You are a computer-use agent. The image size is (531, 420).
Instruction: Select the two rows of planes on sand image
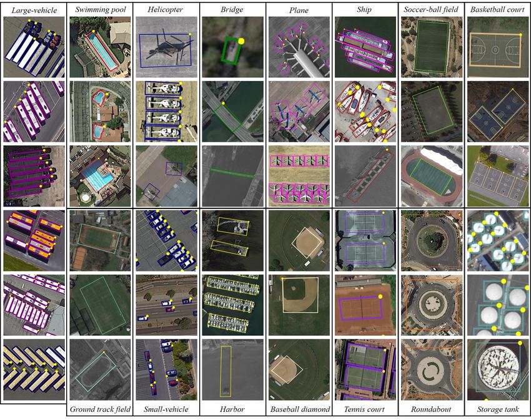click(x=299, y=176)
